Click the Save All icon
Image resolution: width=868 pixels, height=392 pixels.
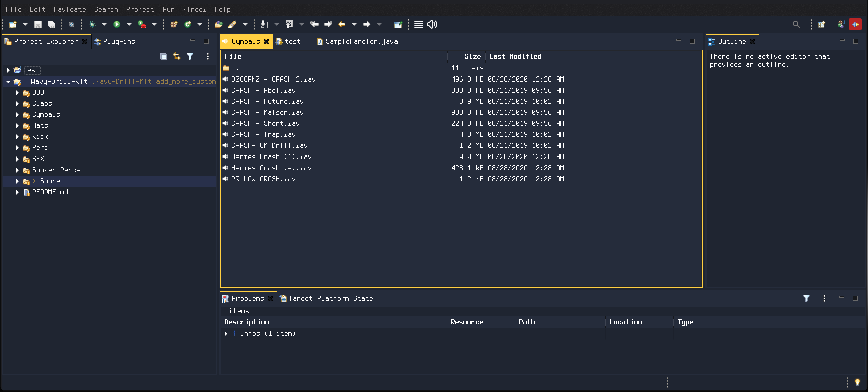51,24
